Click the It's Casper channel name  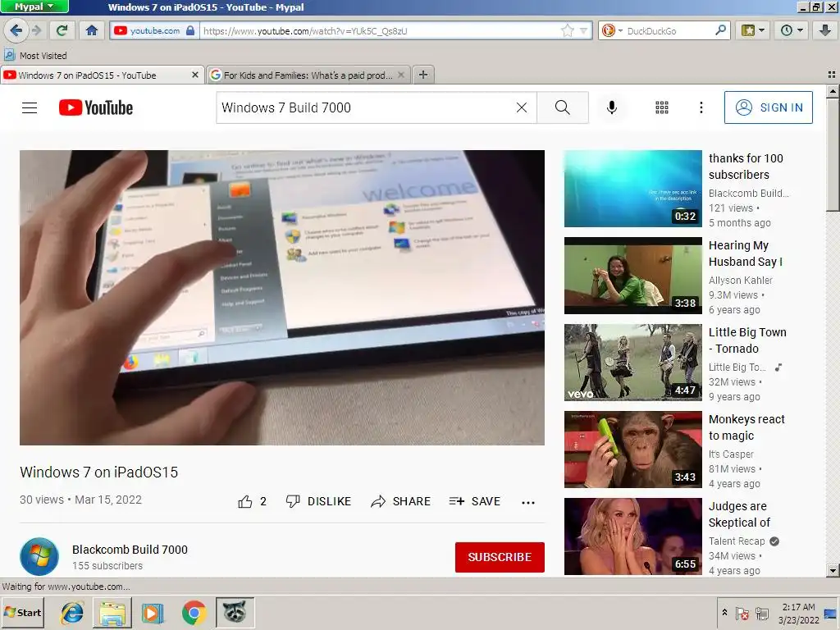click(x=731, y=454)
